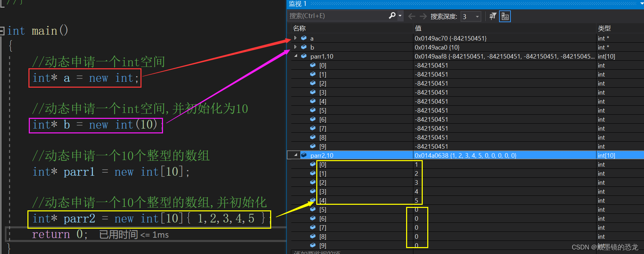Click value 0x0149ac70 {-842150451} of a

click(x=450, y=38)
